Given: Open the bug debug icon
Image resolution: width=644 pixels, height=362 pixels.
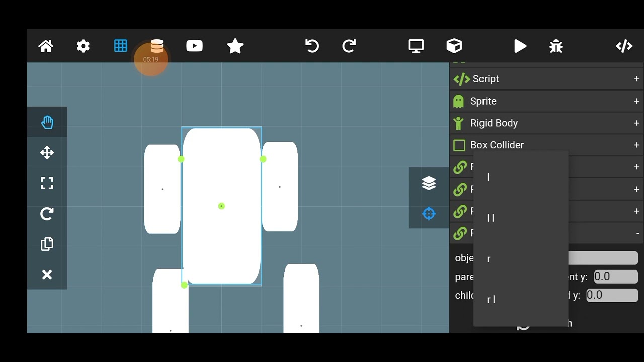Looking at the screenshot, I should (556, 46).
